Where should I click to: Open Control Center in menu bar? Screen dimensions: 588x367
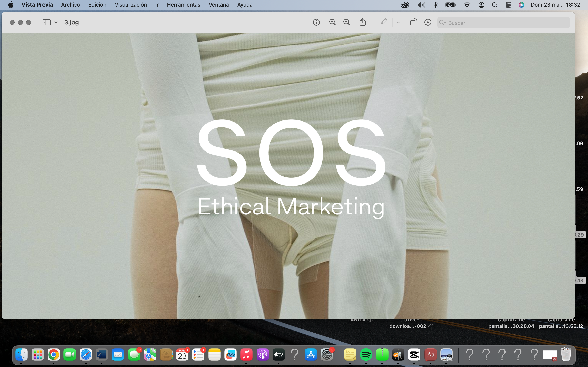508,5
